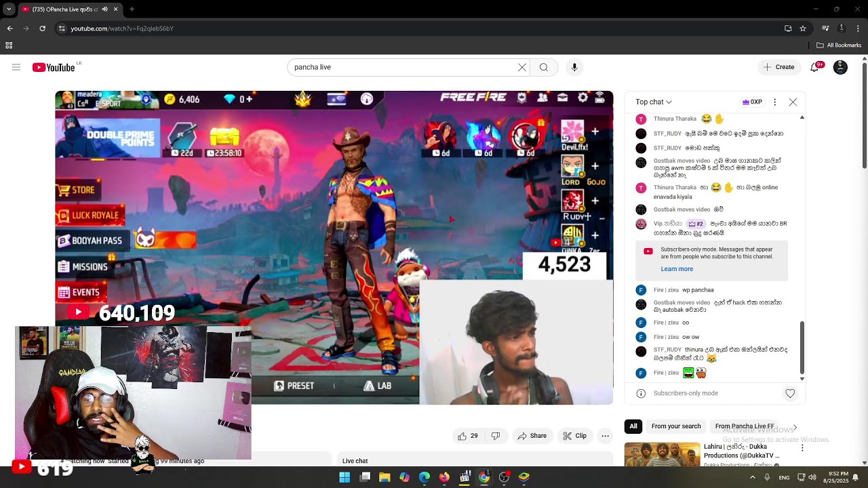Image resolution: width=868 pixels, height=488 pixels.
Task: Open Learn more link in chat
Action: 677,269
